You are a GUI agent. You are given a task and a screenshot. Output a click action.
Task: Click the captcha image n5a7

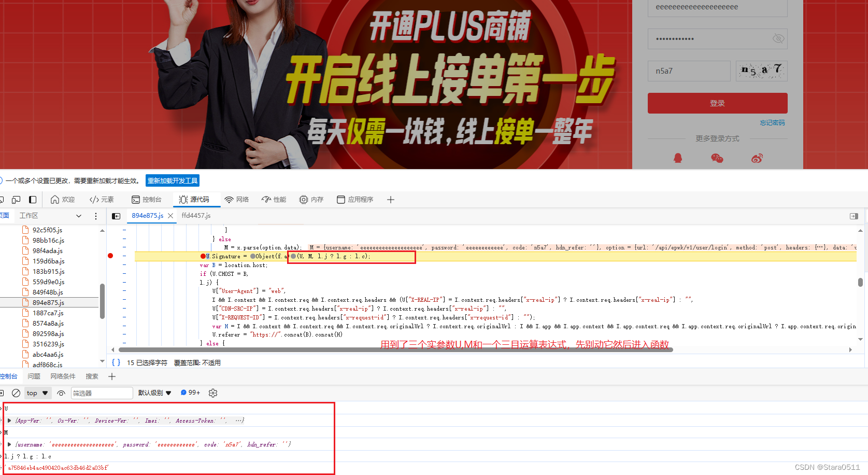click(x=761, y=71)
